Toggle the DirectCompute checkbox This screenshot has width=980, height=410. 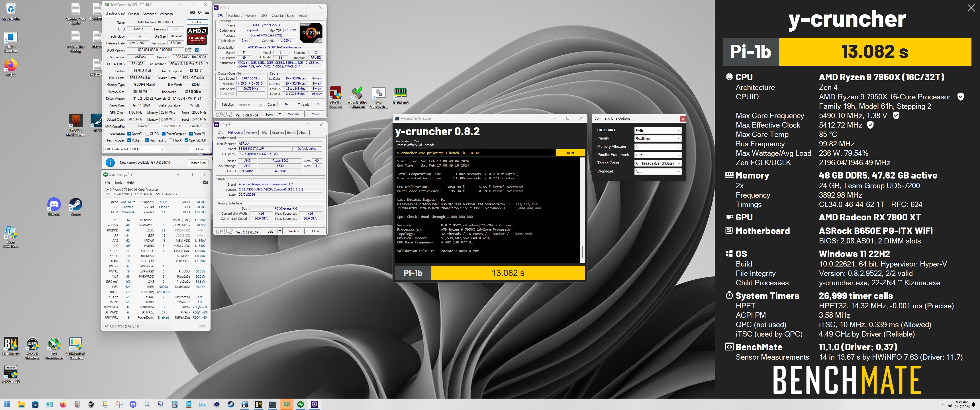coord(164,134)
